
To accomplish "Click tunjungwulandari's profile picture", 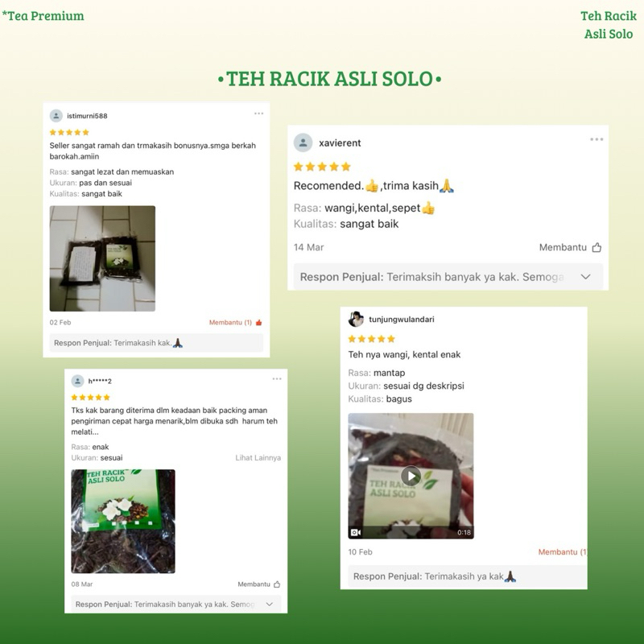I will click(356, 319).
